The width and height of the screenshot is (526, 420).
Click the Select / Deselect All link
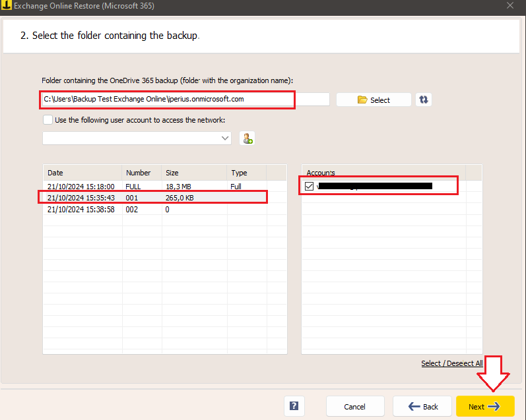click(x=452, y=363)
